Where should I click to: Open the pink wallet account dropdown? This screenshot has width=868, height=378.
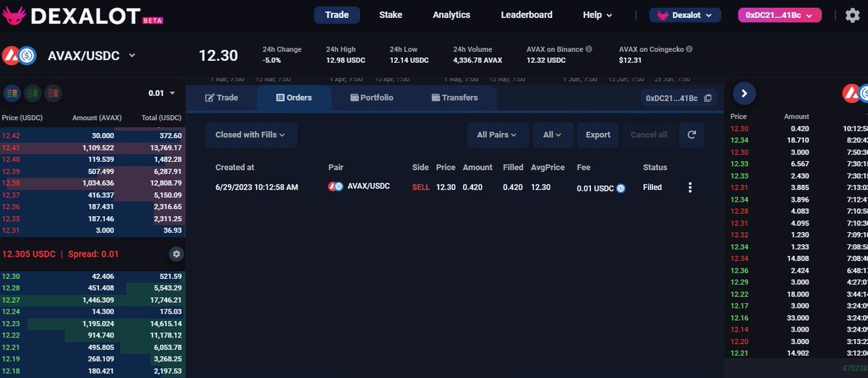click(x=780, y=15)
